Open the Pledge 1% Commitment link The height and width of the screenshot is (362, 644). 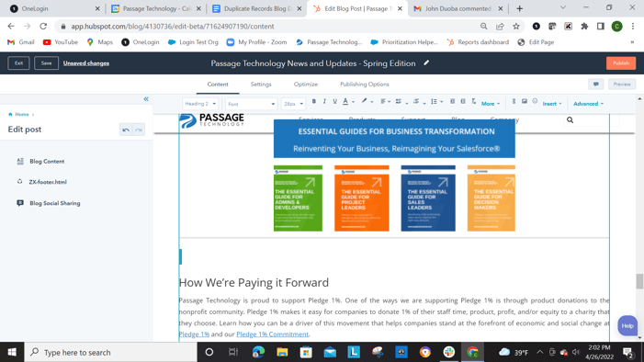click(x=272, y=334)
